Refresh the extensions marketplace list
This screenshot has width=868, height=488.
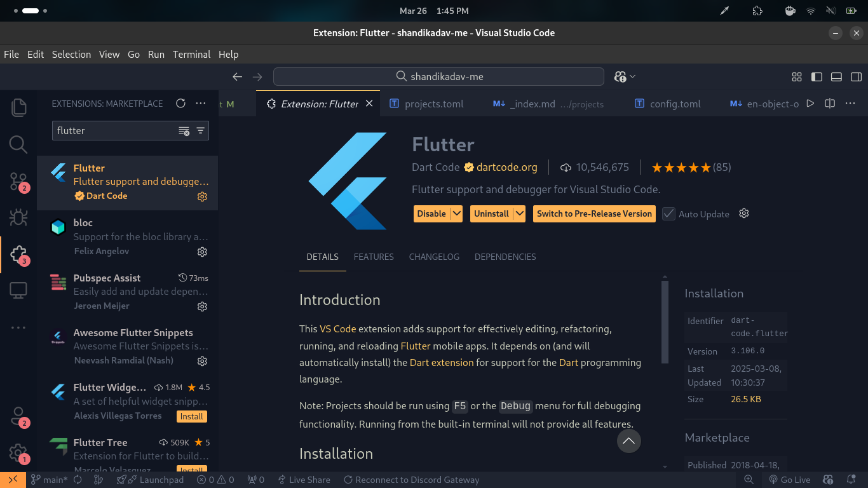180,104
